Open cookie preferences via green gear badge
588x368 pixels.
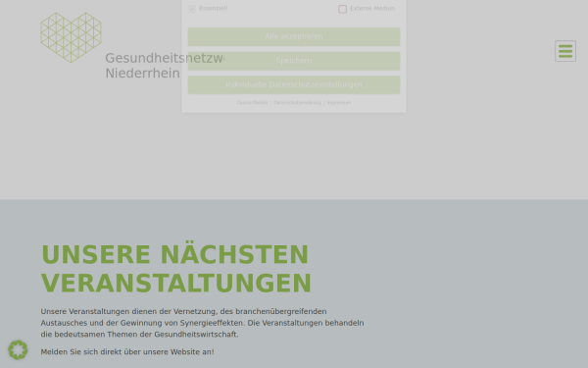(x=18, y=349)
